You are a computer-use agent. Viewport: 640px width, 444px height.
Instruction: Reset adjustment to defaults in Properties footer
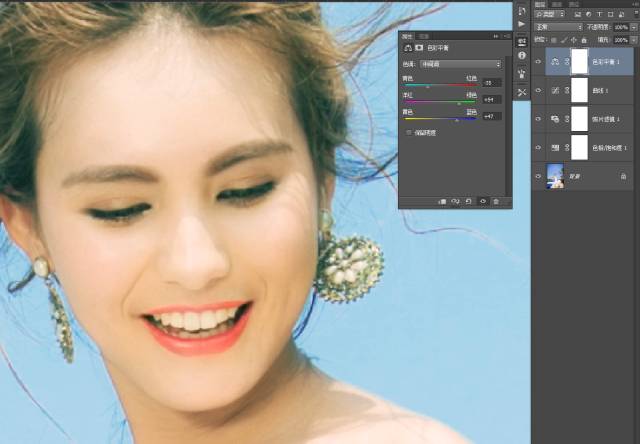pyautogui.click(x=469, y=202)
